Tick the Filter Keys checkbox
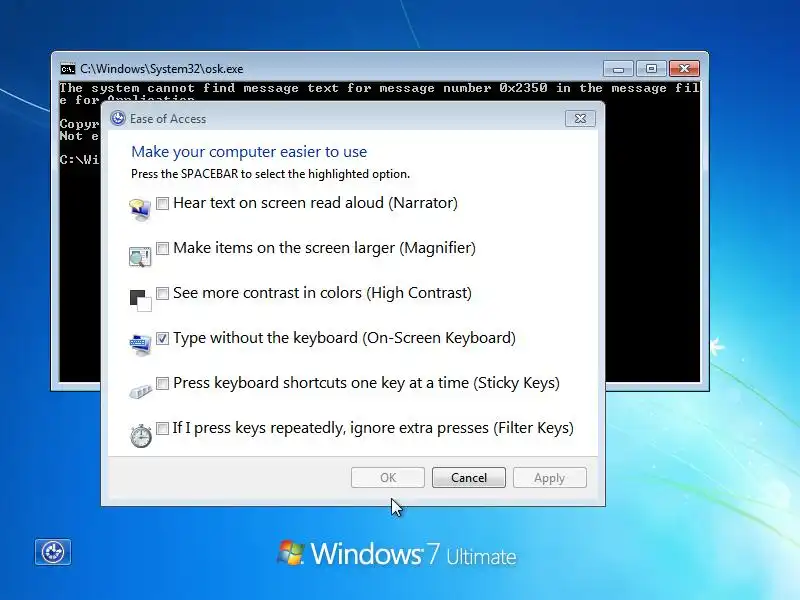This screenshot has height=600, width=800. [x=162, y=428]
